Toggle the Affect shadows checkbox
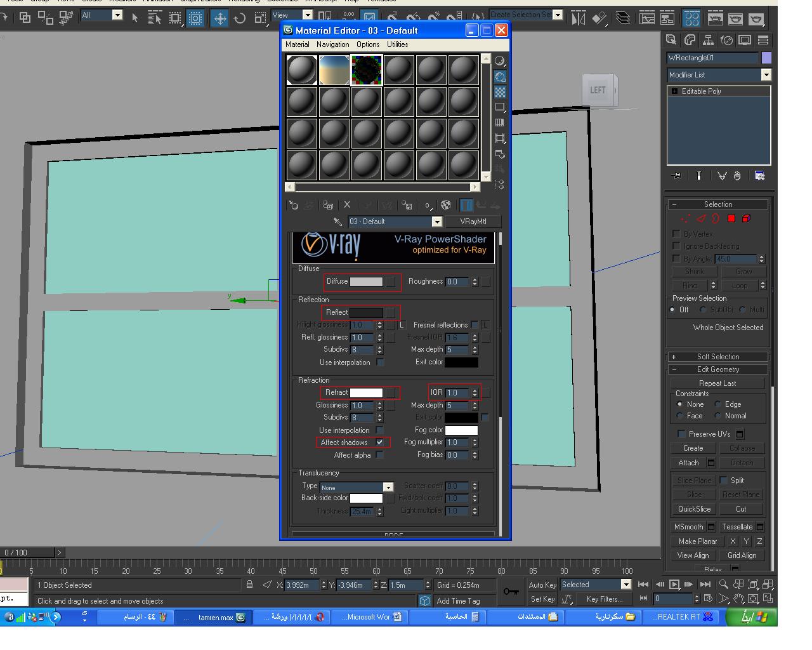This screenshot has width=812, height=650. [x=379, y=442]
